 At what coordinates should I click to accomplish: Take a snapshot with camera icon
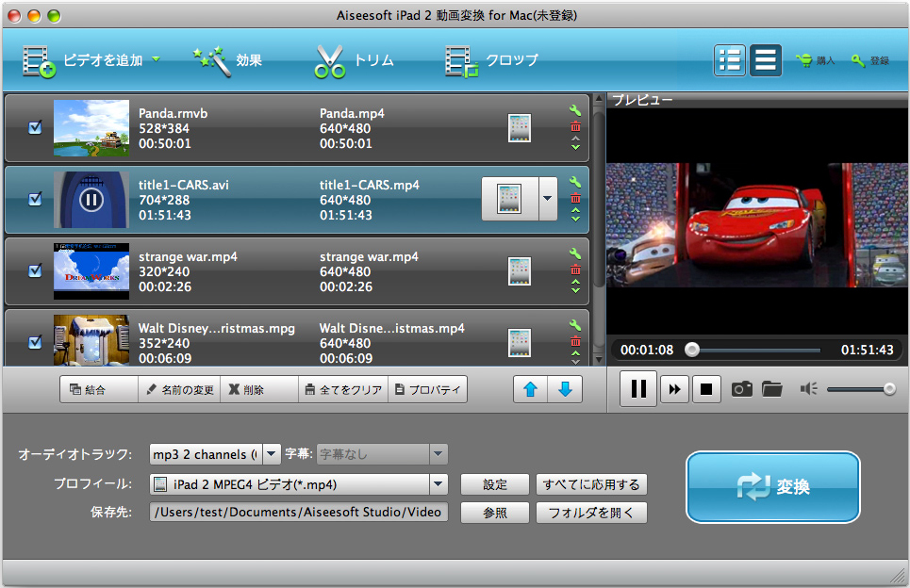[x=742, y=388]
